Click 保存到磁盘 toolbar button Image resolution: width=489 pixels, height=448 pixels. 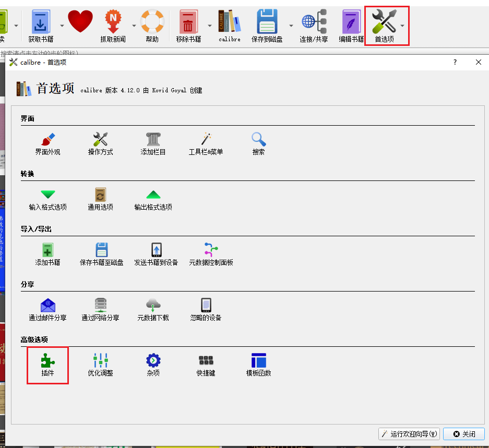[x=267, y=26]
